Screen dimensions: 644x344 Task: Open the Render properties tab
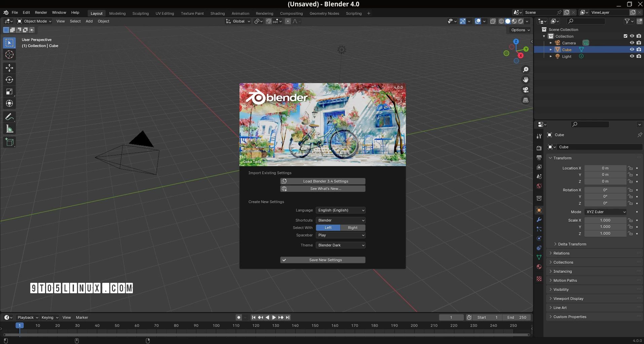click(x=539, y=148)
